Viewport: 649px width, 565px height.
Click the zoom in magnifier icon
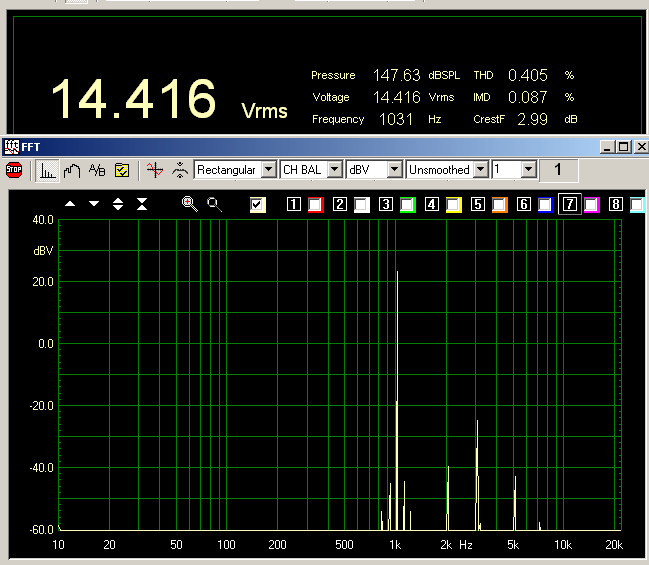coord(189,204)
